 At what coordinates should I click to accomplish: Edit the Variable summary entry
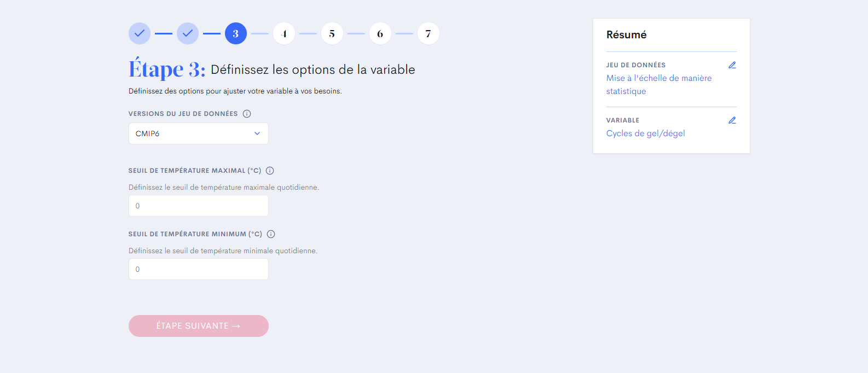click(x=732, y=120)
